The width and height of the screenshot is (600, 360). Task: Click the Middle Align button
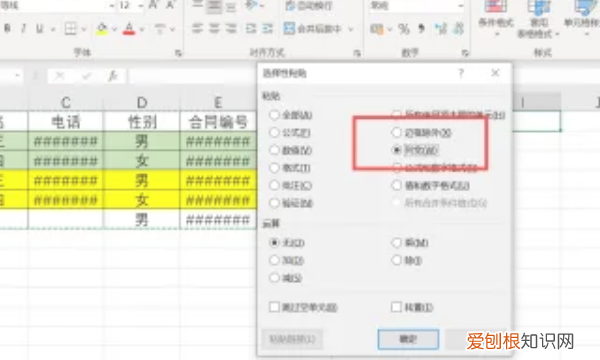[214, 5]
